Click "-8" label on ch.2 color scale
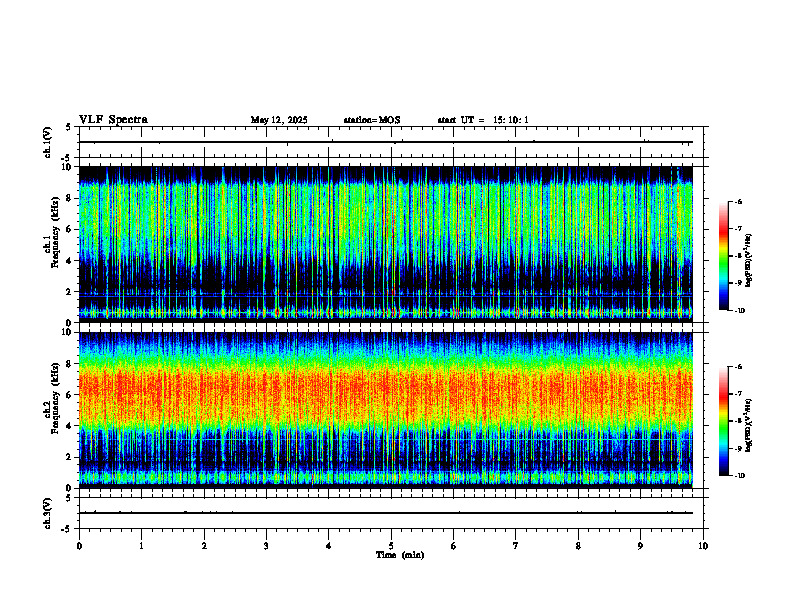792x612 pixels. pyautogui.click(x=738, y=421)
